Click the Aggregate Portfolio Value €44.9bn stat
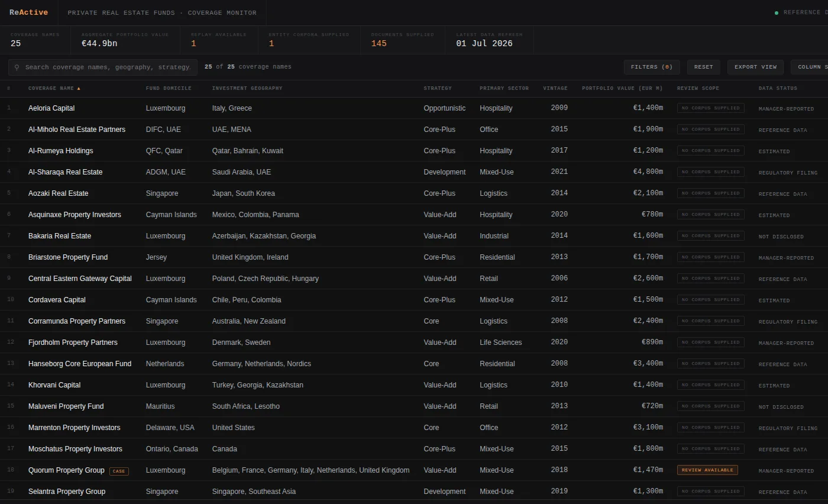The image size is (828, 504). coord(125,40)
